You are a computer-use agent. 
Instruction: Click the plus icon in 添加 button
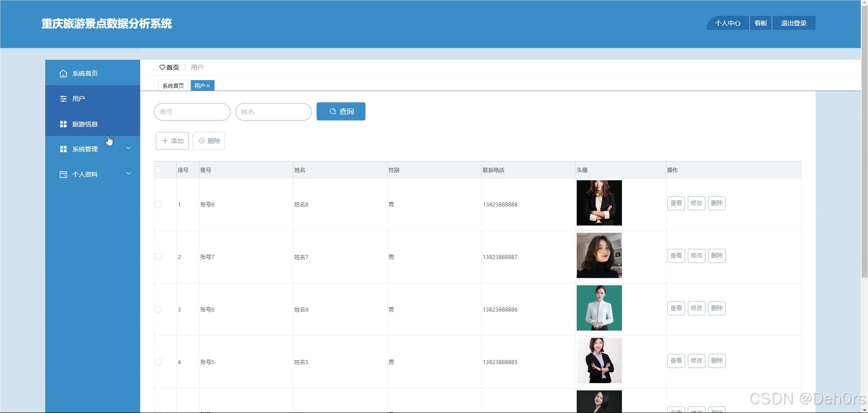pyautogui.click(x=165, y=141)
